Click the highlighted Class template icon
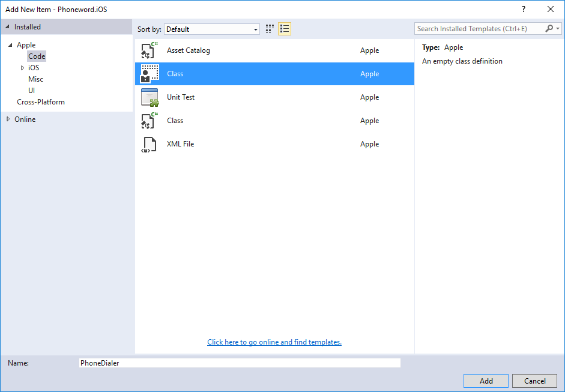Viewport: 565px width, 392px height. pos(150,74)
